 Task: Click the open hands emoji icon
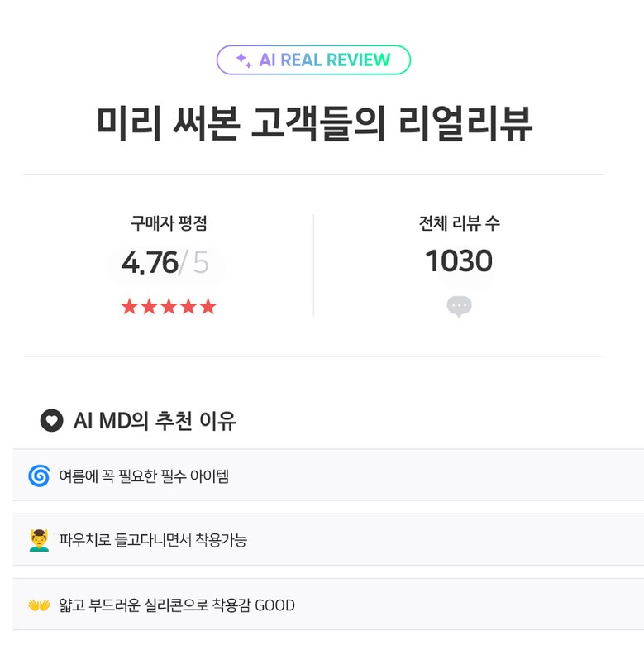click(39, 605)
